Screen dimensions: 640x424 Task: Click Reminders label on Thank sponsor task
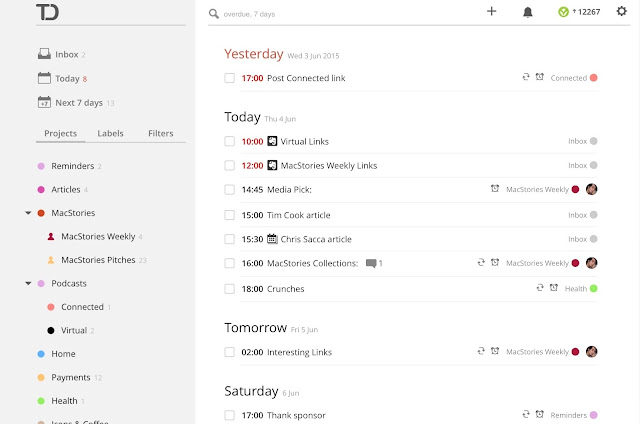[569, 415]
